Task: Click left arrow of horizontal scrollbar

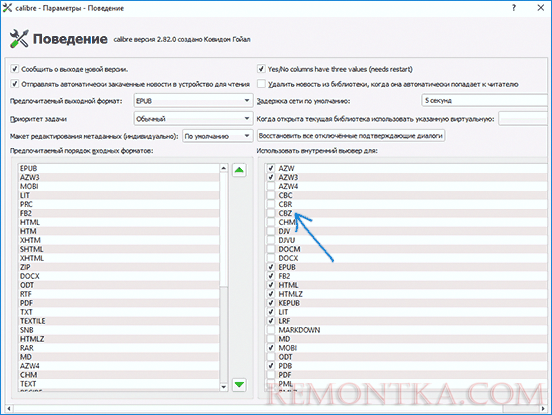Action: pyautogui.click(x=8, y=409)
